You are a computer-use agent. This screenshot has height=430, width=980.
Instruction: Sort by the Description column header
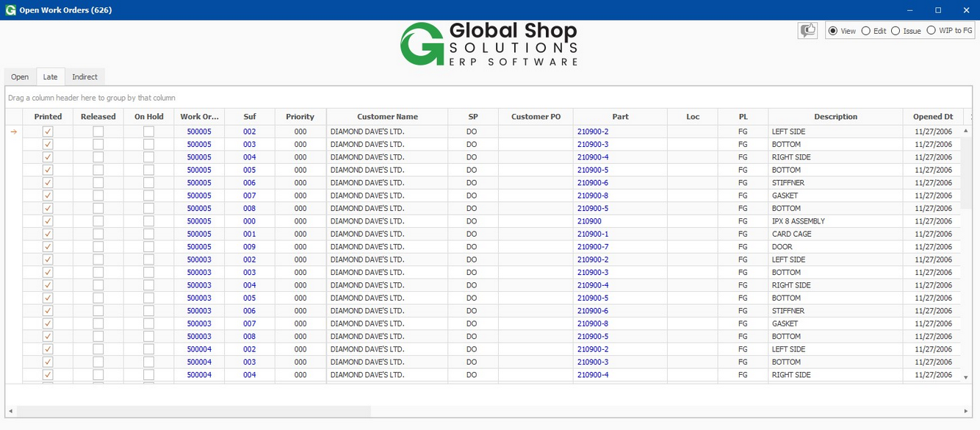click(x=835, y=117)
